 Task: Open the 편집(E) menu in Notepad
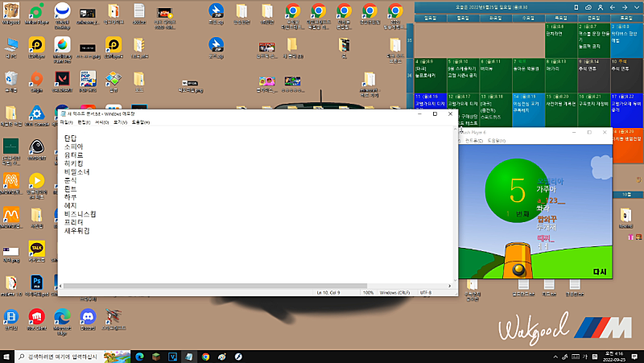click(84, 122)
